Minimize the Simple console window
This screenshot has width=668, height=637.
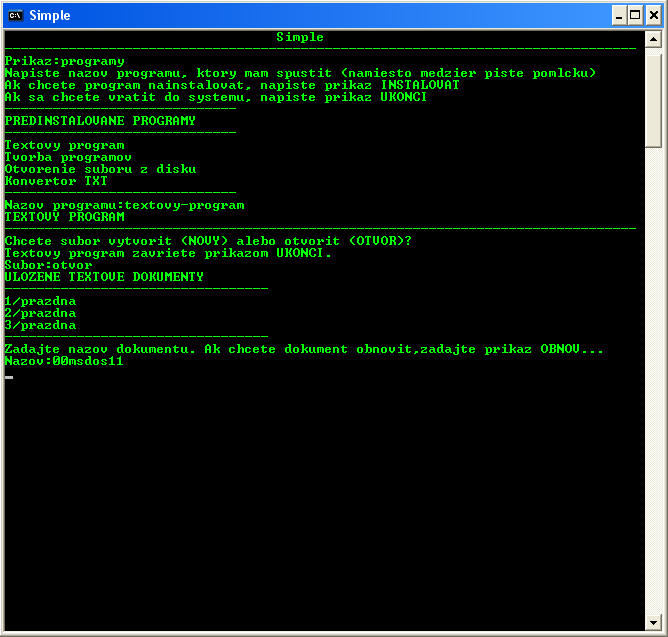(619, 15)
